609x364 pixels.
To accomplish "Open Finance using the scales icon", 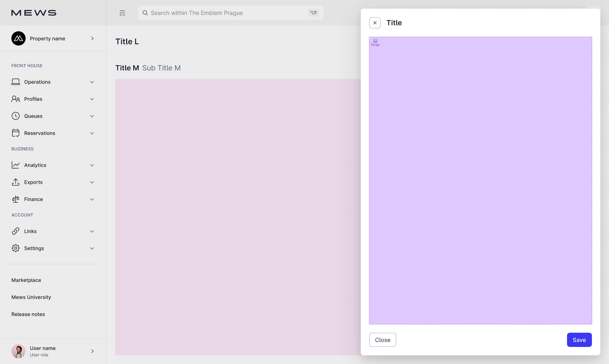I will 16,199.
